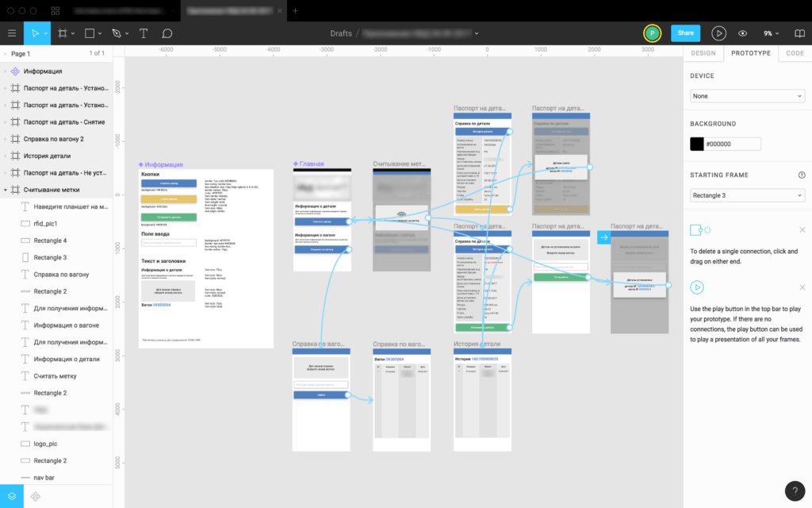Viewport: 812px width, 508px height.
Task: Switch to the Code tab
Action: point(795,53)
